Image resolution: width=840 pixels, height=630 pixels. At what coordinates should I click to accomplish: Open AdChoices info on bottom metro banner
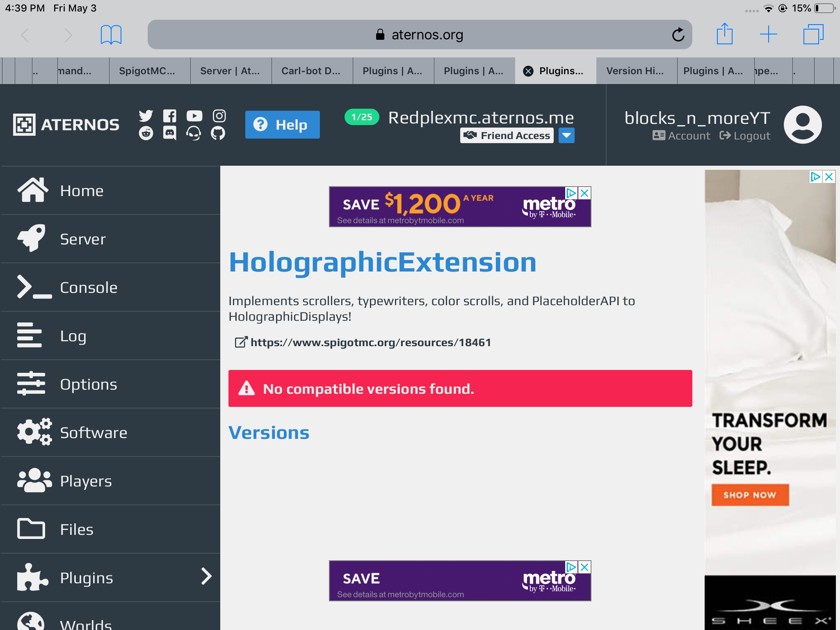click(571, 567)
